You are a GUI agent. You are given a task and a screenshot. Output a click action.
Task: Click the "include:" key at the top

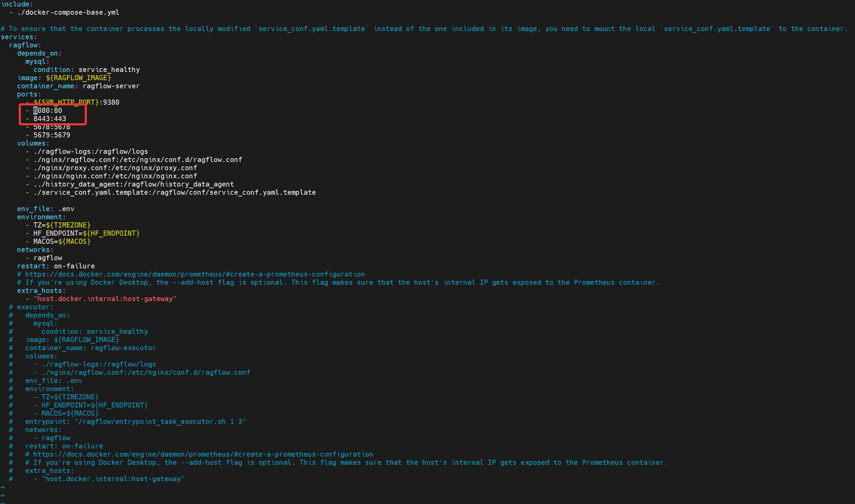[x=17, y=4]
